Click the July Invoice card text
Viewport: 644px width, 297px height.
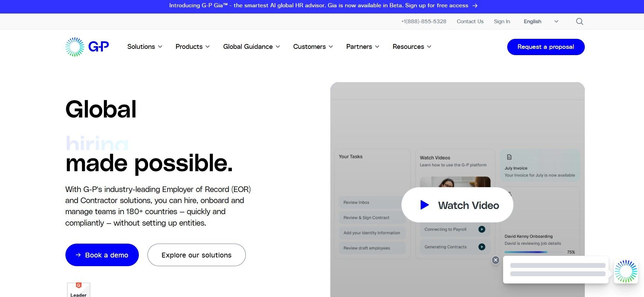click(539, 172)
